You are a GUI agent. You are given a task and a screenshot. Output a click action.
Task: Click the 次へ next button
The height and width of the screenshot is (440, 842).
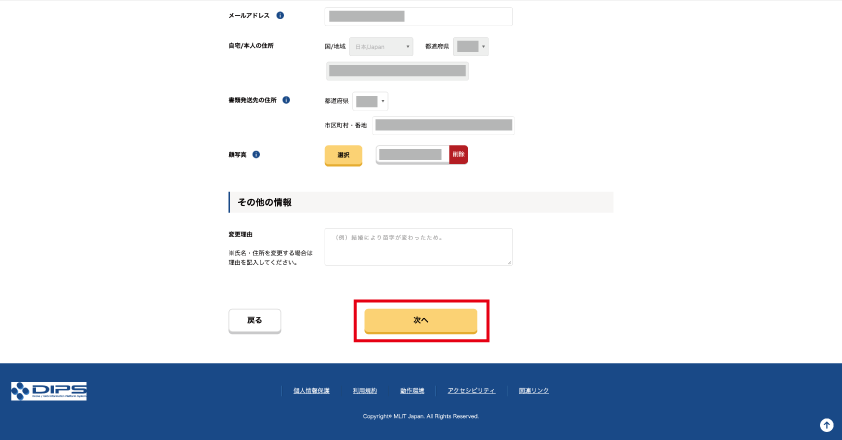(420, 321)
